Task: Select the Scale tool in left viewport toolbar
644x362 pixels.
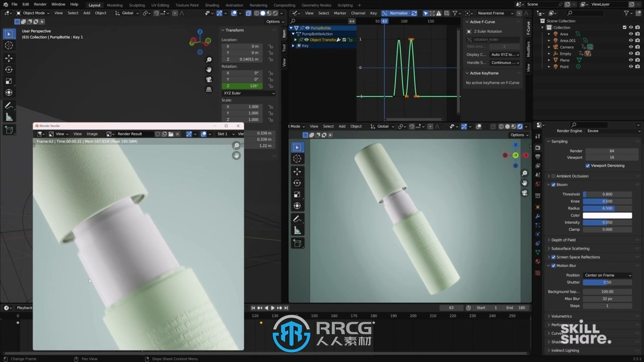Action: pos(9,81)
